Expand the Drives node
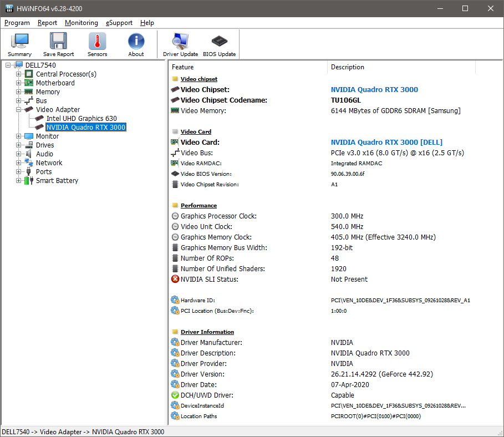 point(19,145)
